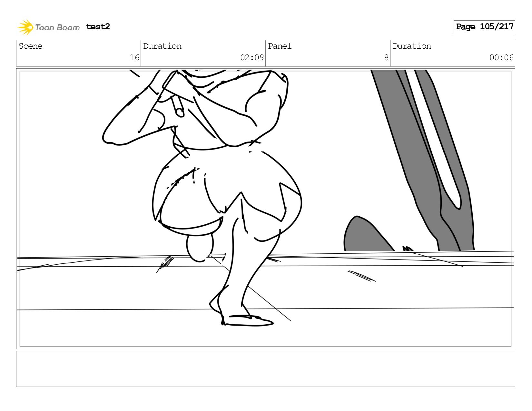This screenshot has width=532, height=411.
Task: Click the project title 'test2'
Action: click(98, 26)
